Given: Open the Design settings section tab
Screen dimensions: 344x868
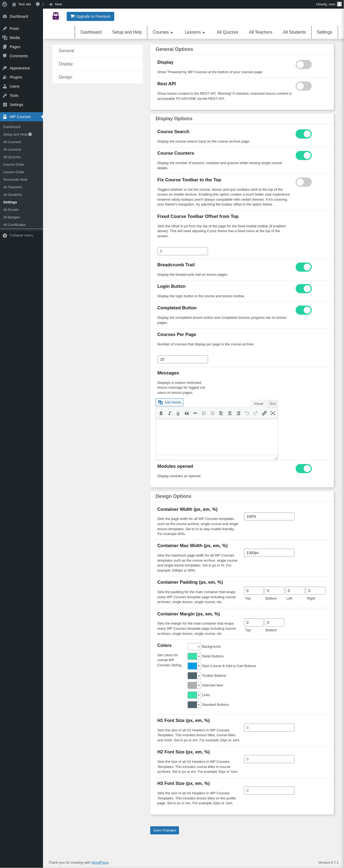Looking at the screenshot, I should (66, 77).
